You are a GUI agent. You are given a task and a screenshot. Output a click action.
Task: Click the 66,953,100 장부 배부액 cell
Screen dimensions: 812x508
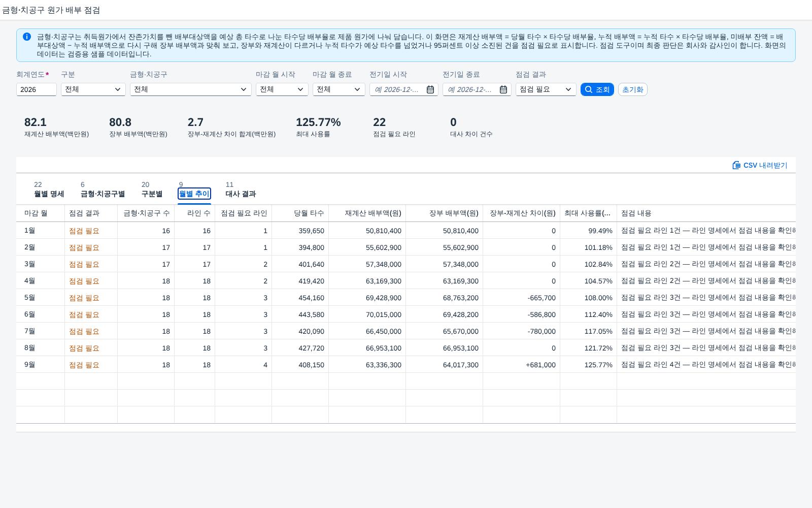tap(461, 348)
